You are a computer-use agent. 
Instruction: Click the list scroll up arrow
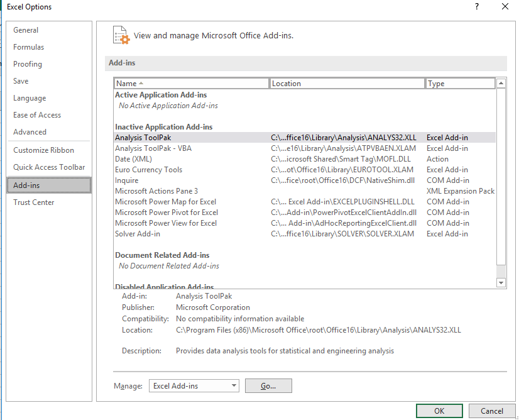(x=501, y=83)
